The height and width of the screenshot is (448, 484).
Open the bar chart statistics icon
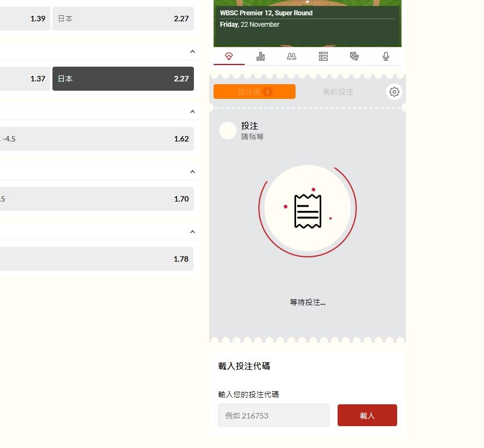pos(261,56)
